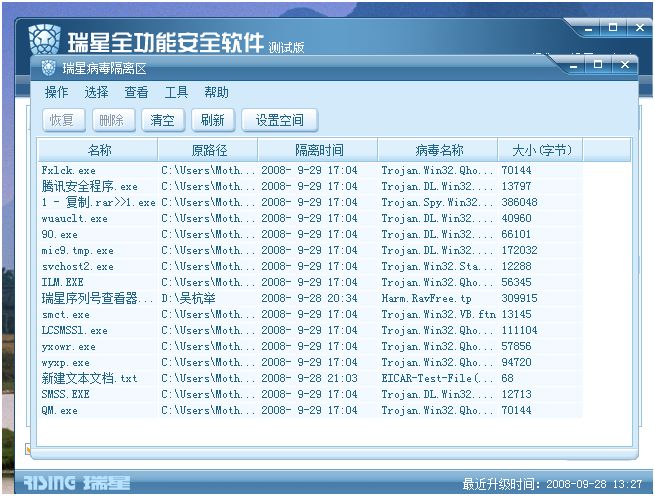This screenshot has width=655, height=496.
Task: Select the Fxlck.exe row
Action: [310, 170]
